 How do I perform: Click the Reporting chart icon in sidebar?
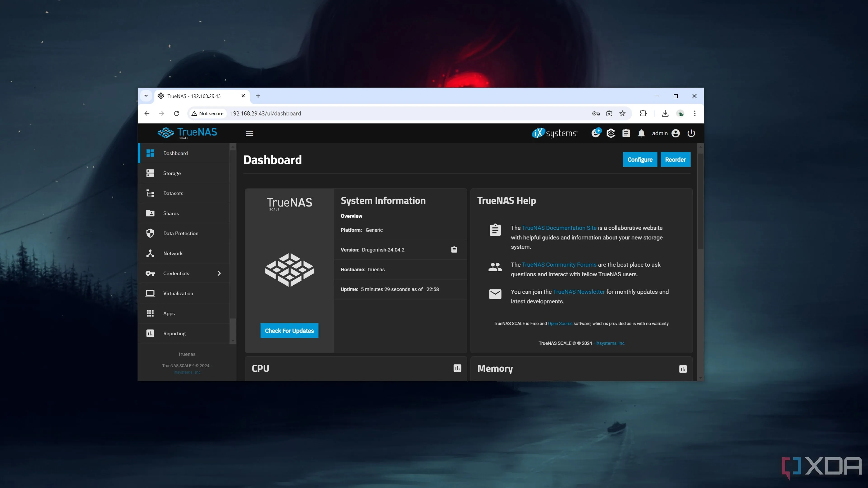pyautogui.click(x=150, y=333)
